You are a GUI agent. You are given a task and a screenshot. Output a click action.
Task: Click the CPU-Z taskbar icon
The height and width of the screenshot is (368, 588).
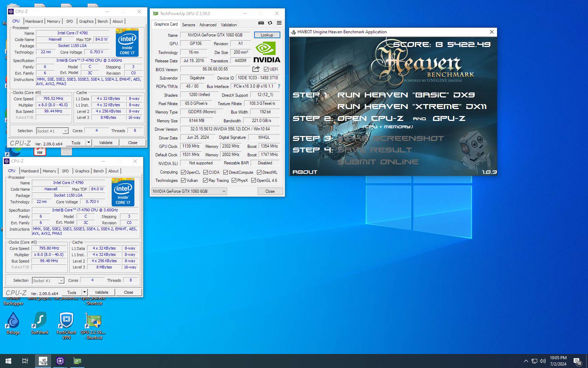pyautogui.click(x=60, y=361)
